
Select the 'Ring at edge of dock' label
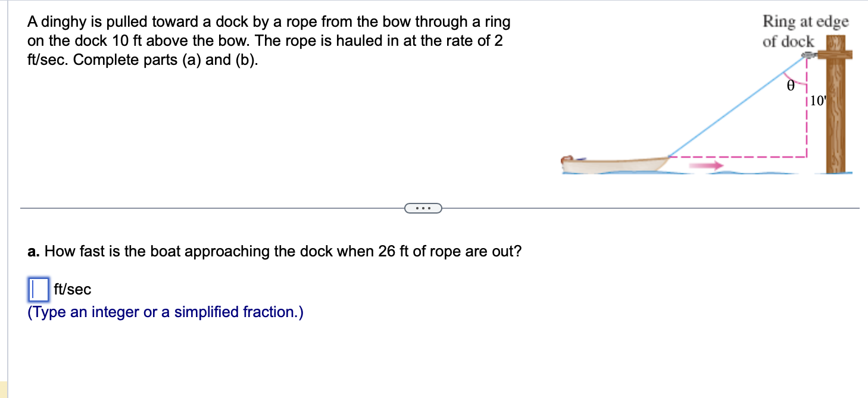coord(805,31)
